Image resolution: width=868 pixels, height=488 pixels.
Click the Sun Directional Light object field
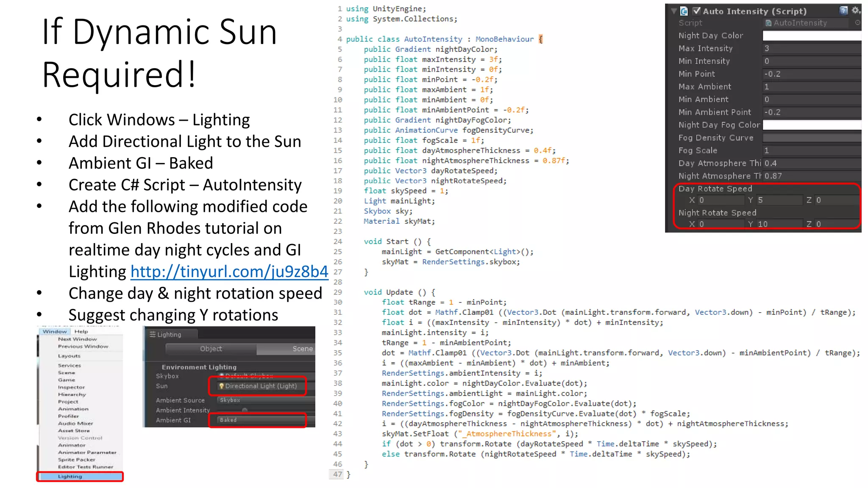click(x=266, y=386)
